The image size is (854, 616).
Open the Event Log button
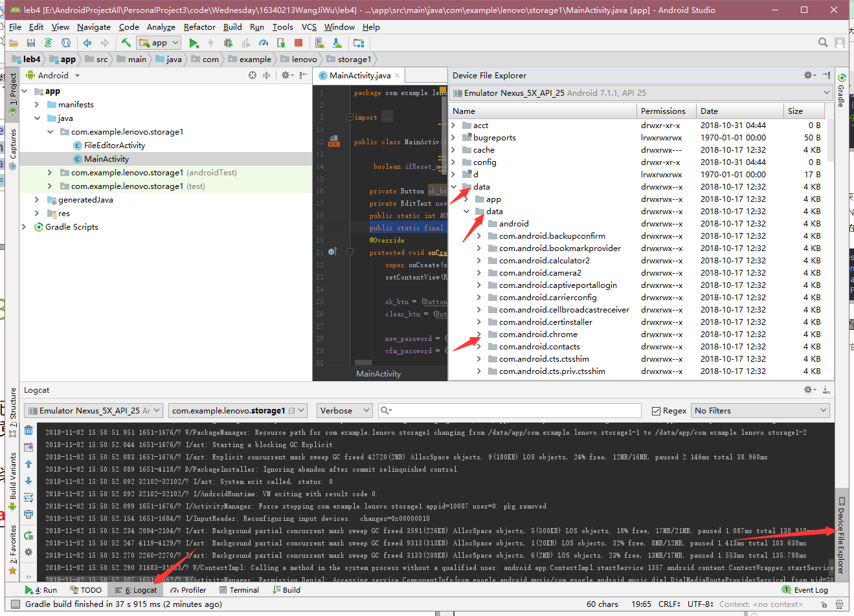pos(805,590)
